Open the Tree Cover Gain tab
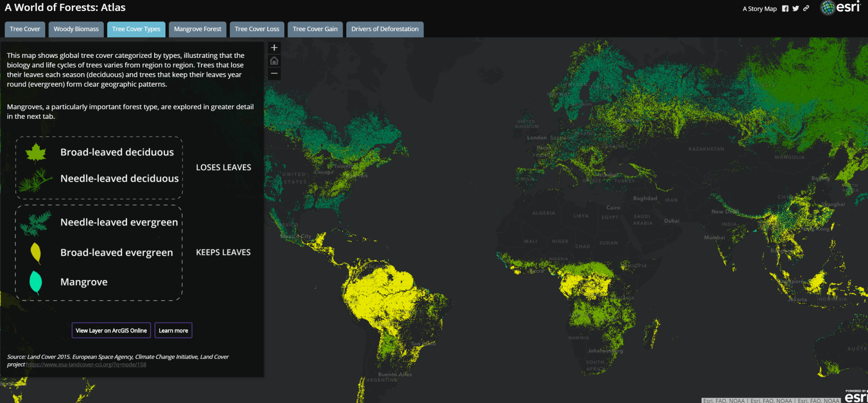 pos(315,29)
